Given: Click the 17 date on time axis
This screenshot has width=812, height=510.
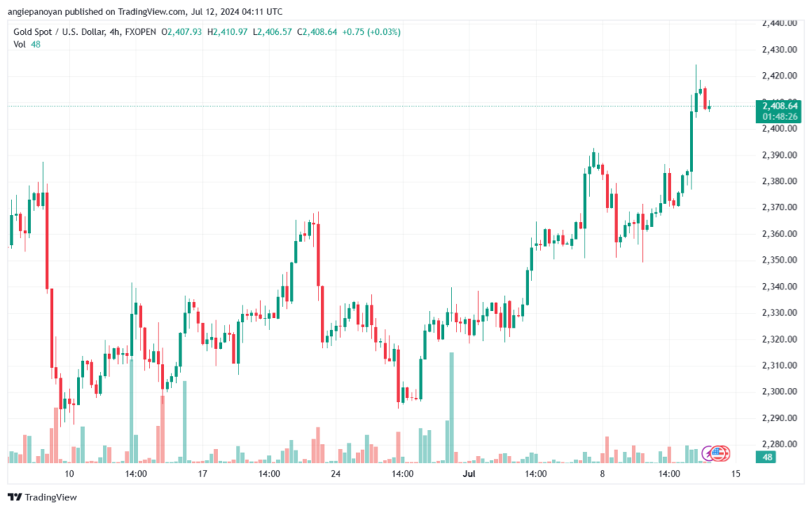Looking at the screenshot, I should click(202, 474).
